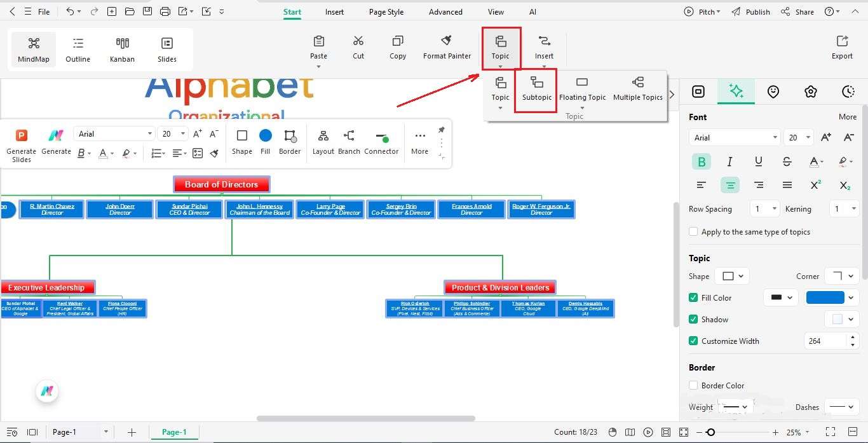Switch to MindMap view mode
The height and width of the screenshot is (443, 868).
coord(34,50)
